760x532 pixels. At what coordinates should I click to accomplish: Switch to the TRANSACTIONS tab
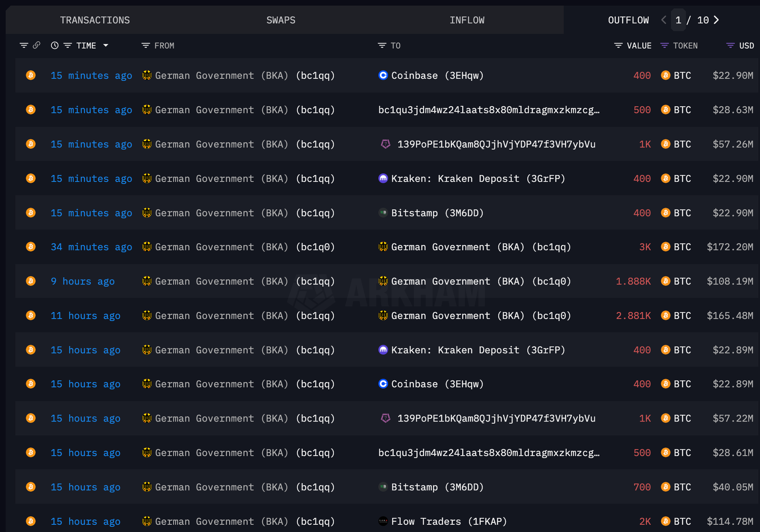coord(95,20)
